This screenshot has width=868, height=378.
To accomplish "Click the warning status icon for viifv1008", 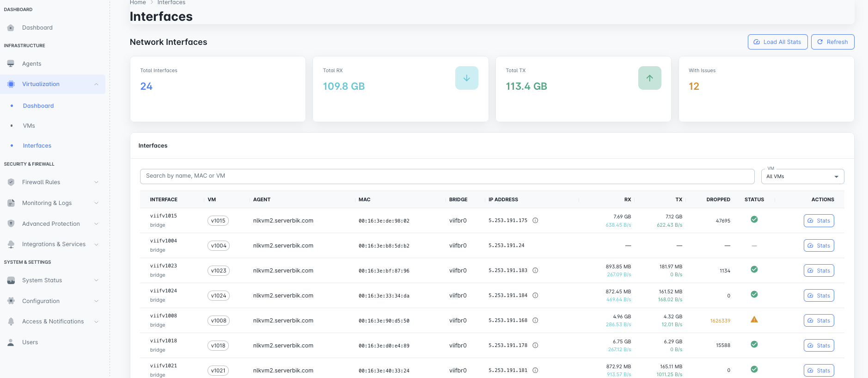I will 754,320.
